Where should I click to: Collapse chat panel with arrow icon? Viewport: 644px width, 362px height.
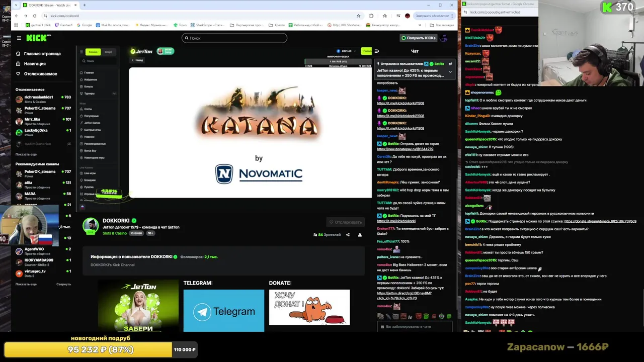(377, 51)
